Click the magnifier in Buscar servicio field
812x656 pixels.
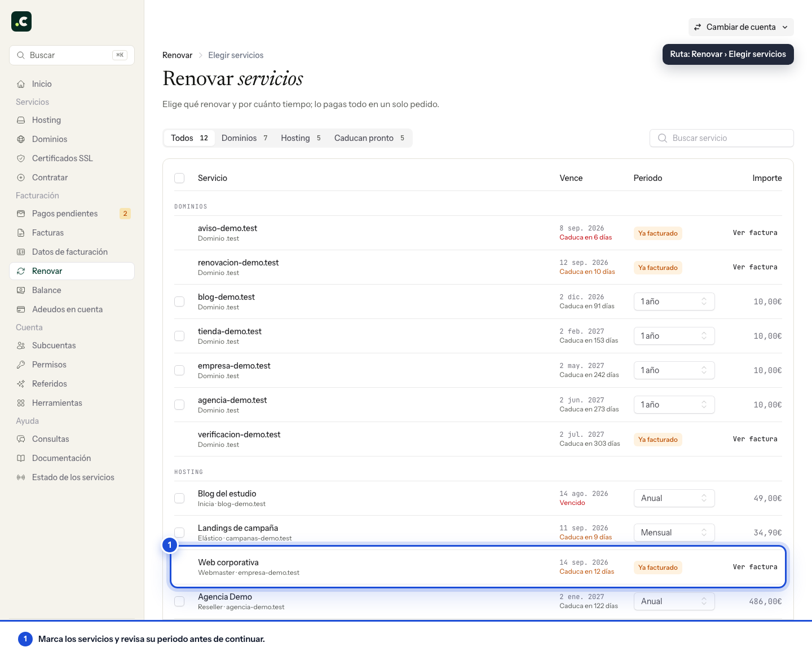pyautogui.click(x=663, y=138)
